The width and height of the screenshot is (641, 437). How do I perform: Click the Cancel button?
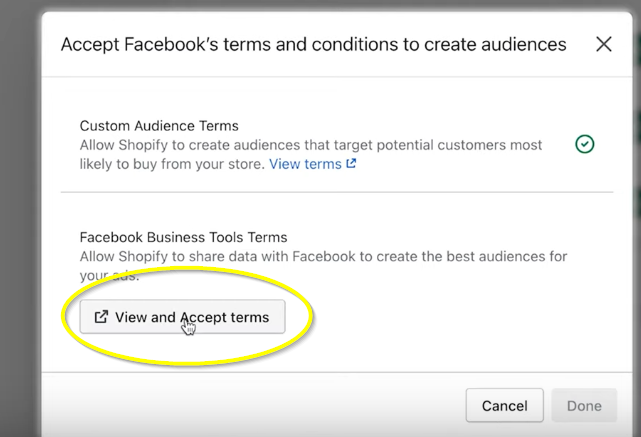(x=504, y=406)
